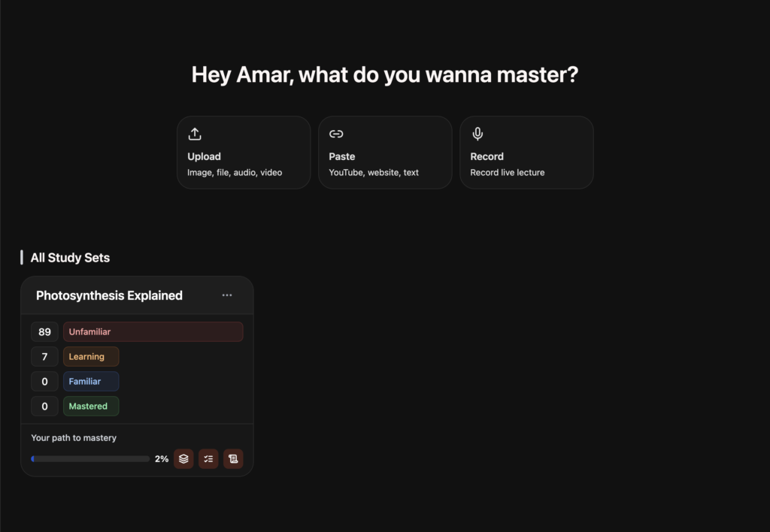770x532 pixels.
Task: Start a quiz via the checklist icon
Action: tap(208, 458)
